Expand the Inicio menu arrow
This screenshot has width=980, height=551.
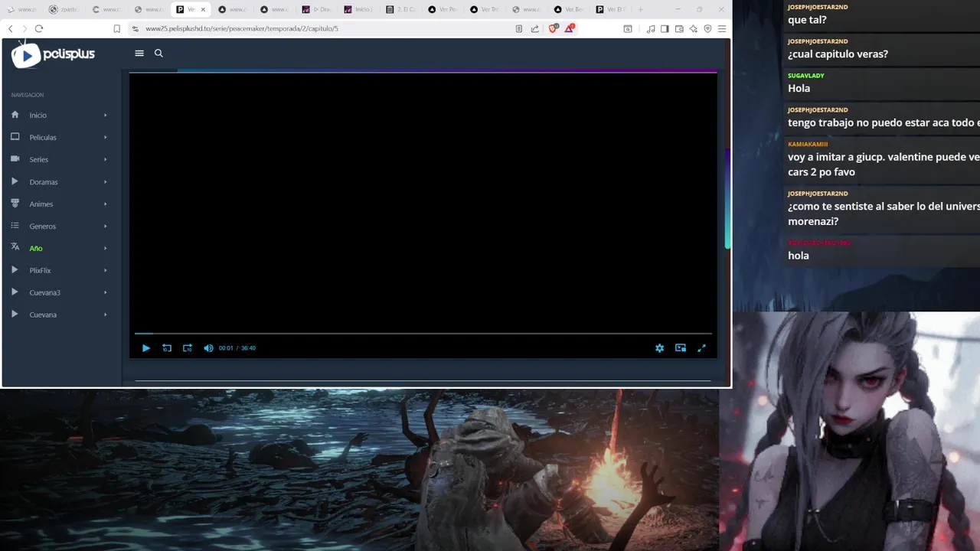pyautogui.click(x=106, y=116)
